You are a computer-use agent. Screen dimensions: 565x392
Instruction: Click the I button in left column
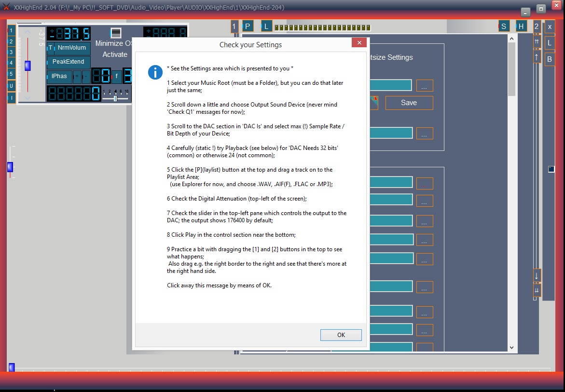coord(11,97)
